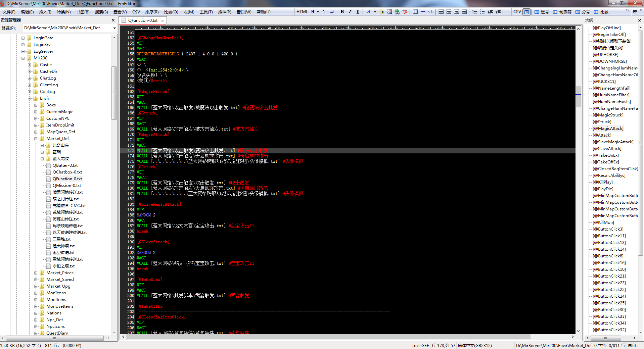This screenshot has height=349, width=644.
Task: Click the numbered list icon
Action: (x=475, y=12)
